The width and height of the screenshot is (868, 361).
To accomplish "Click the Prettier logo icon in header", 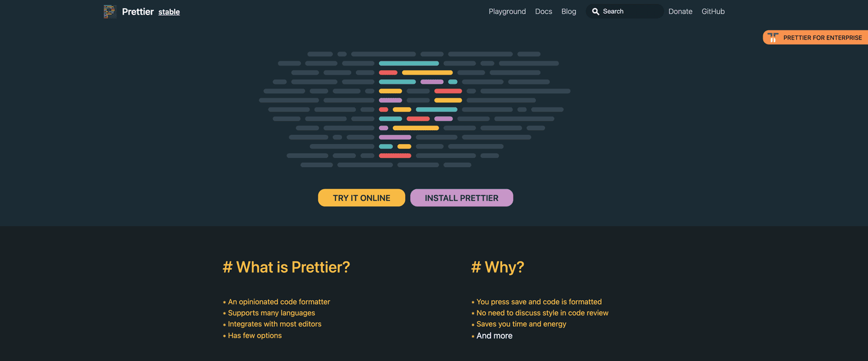I will click(x=110, y=12).
